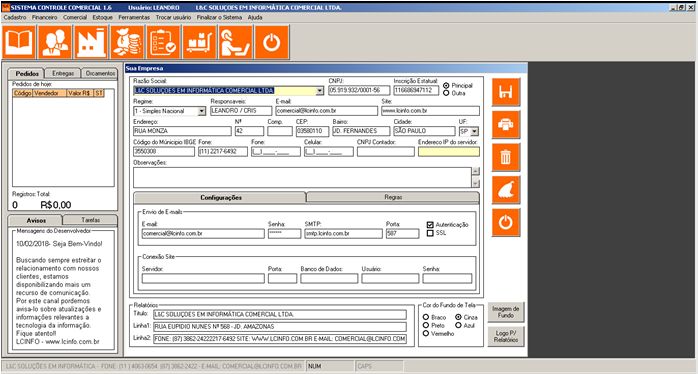The height and width of the screenshot is (374, 698).
Task: Open the clipboard checklist toolbar icon
Action: (163, 42)
